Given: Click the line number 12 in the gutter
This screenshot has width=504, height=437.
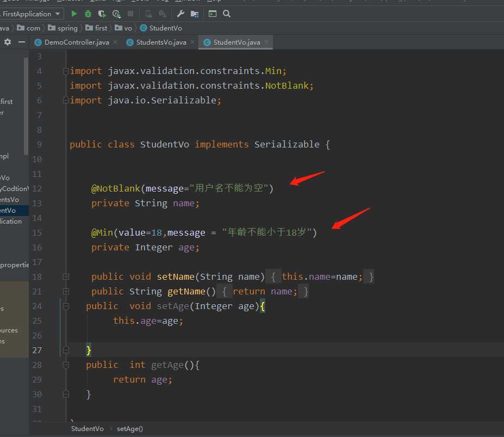Looking at the screenshot, I should tap(37, 189).
